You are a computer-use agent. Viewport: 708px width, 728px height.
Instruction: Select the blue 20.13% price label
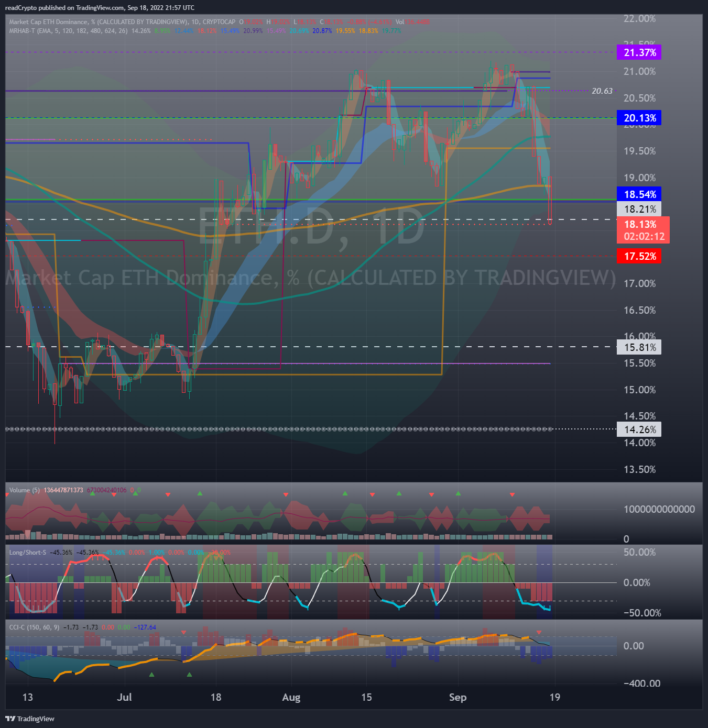639,118
